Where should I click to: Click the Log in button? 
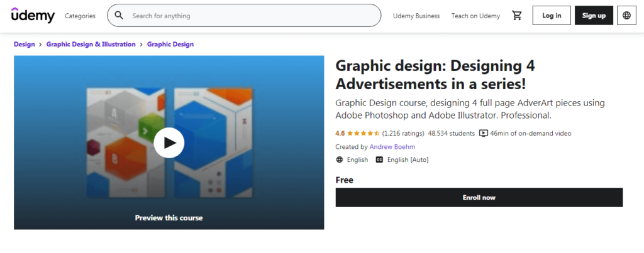(551, 16)
